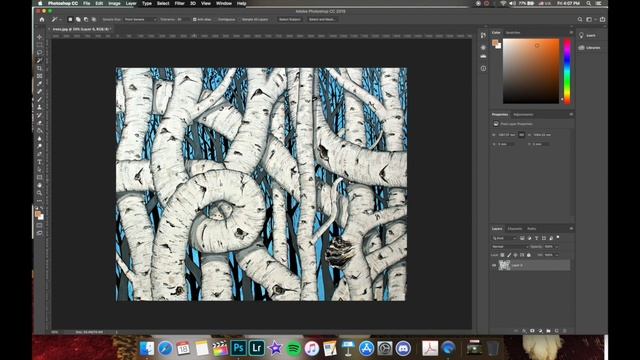
Task: Toggle the Anti-alias checkbox
Action: [195, 19]
